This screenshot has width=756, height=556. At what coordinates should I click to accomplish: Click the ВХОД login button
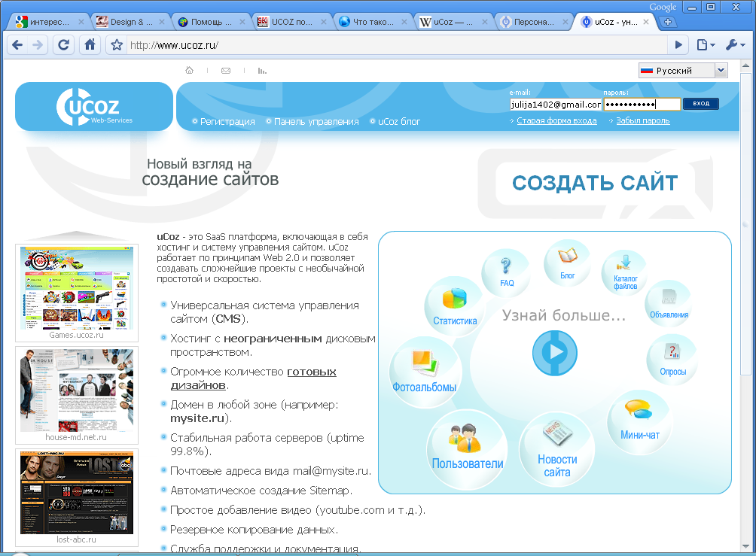pos(701,104)
